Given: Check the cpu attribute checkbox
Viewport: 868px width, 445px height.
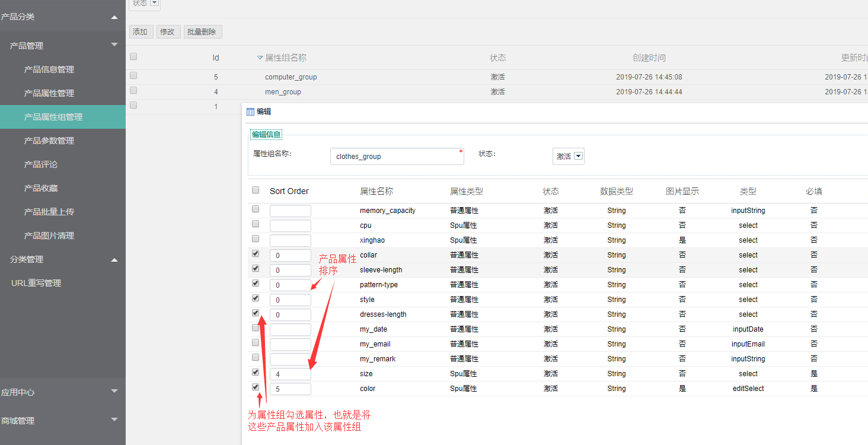Looking at the screenshot, I should click(x=256, y=224).
